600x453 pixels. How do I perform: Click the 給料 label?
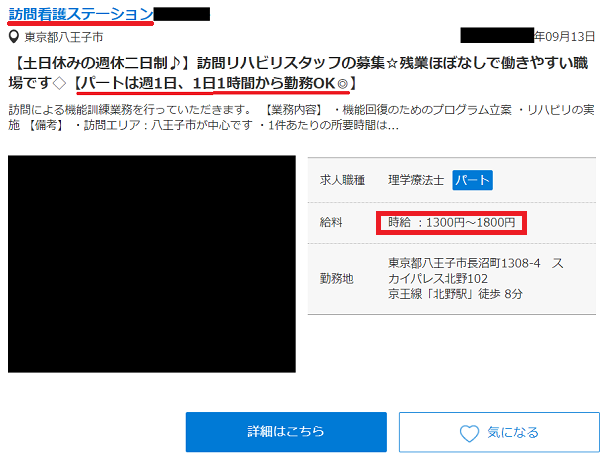coord(331,222)
